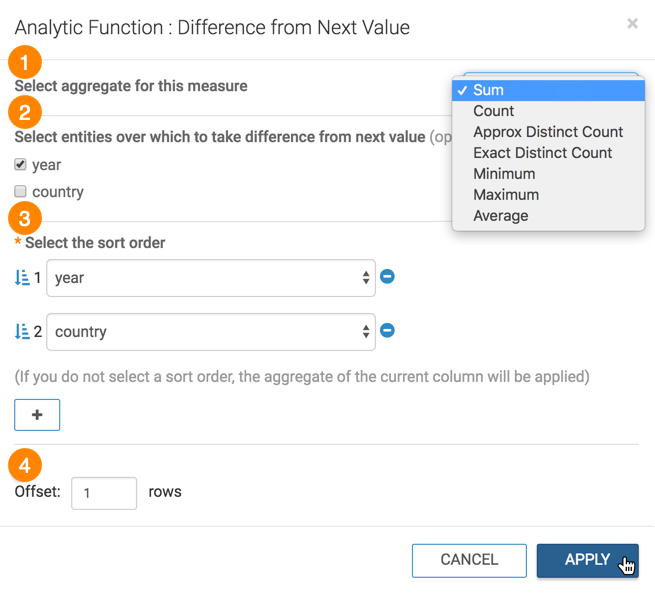Viewport: 655px width, 594px height.
Task: Click the Offset rows input field
Action: click(104, 493)
